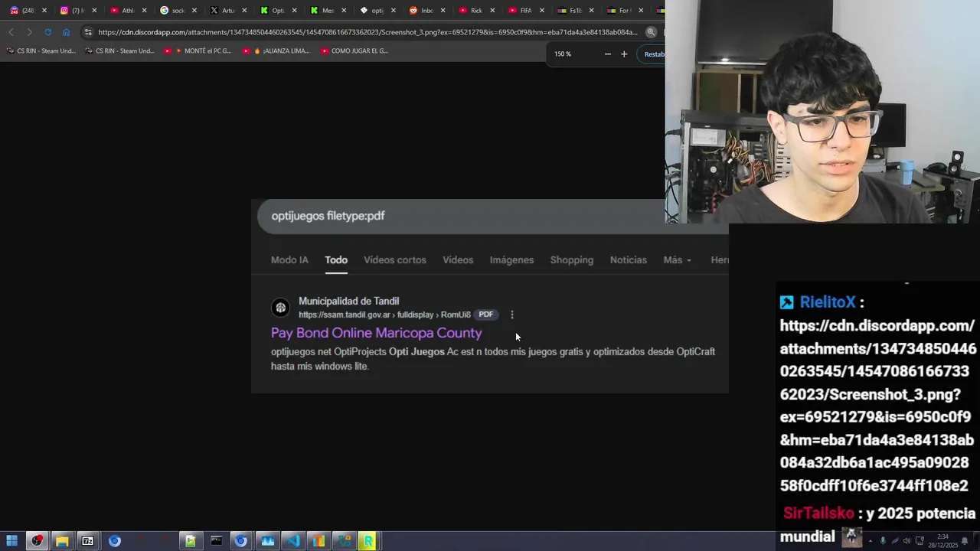Show hidden system tray icons arrow

pyautogui.click(x=871, y=540)
